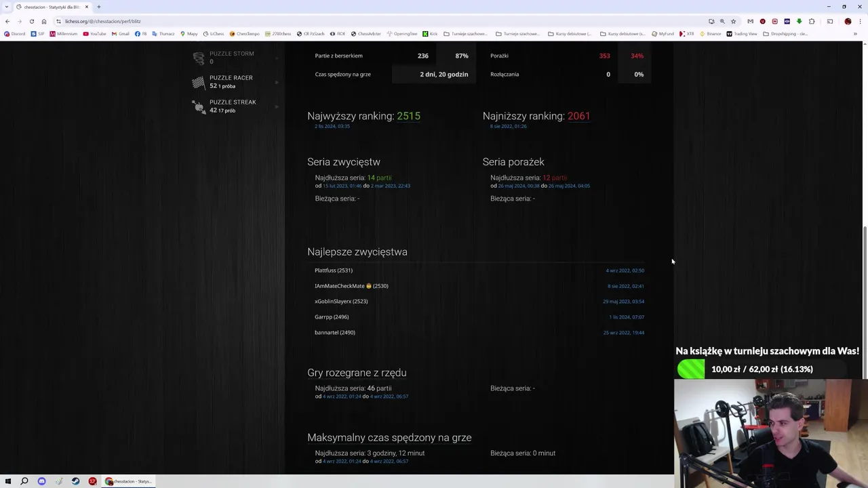Click the 236 berserk games value
Viewport: 868px width, 488px height.
(x=423, y=56)
